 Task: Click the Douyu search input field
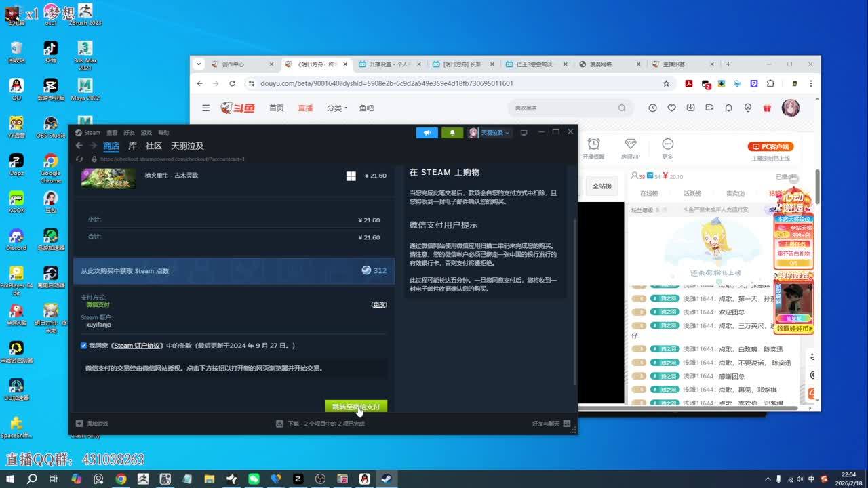(563, 108)
